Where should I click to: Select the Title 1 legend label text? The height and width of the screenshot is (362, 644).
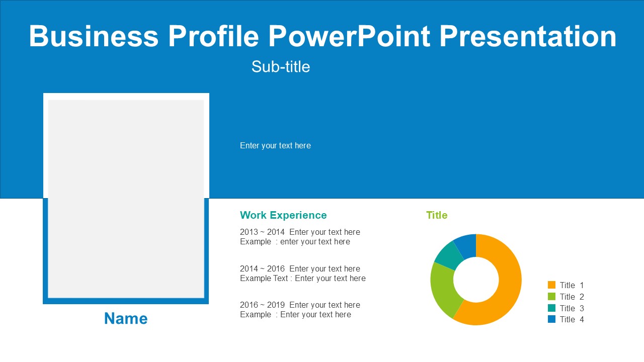tap(572, 285)
